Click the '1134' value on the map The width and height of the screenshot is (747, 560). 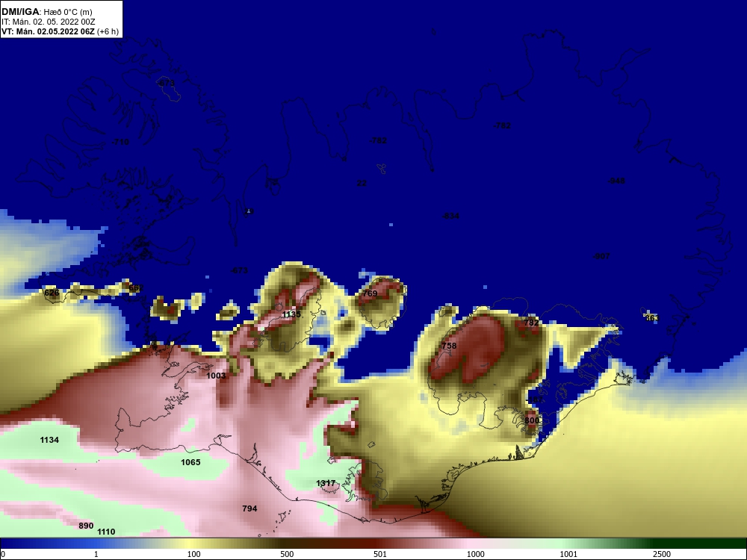tap(49, 440)
